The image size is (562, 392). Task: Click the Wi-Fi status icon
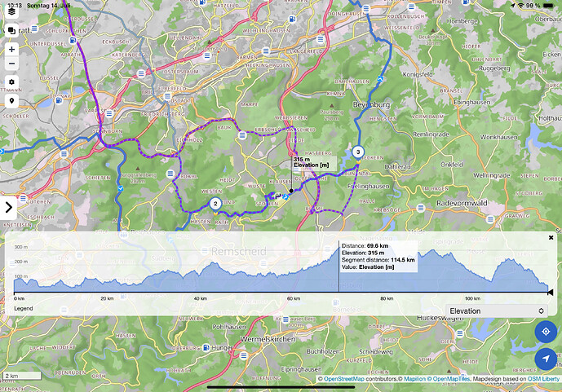tap(520, 6)
